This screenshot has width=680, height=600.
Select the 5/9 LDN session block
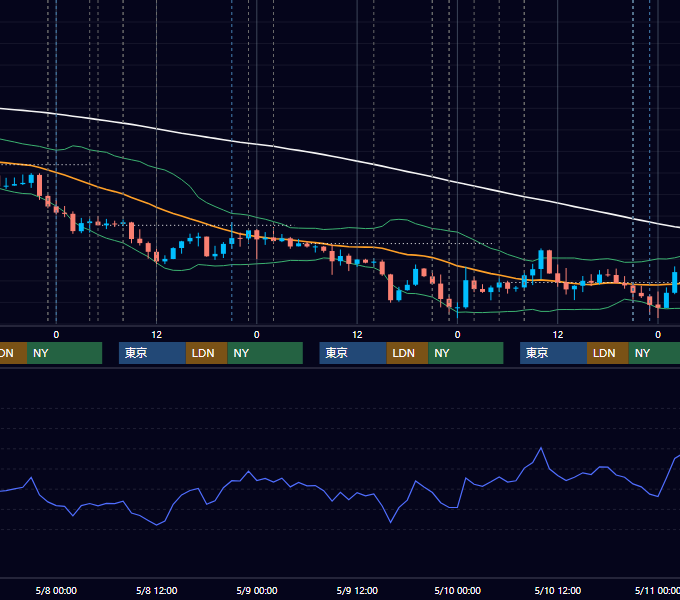tap(407, 353)
